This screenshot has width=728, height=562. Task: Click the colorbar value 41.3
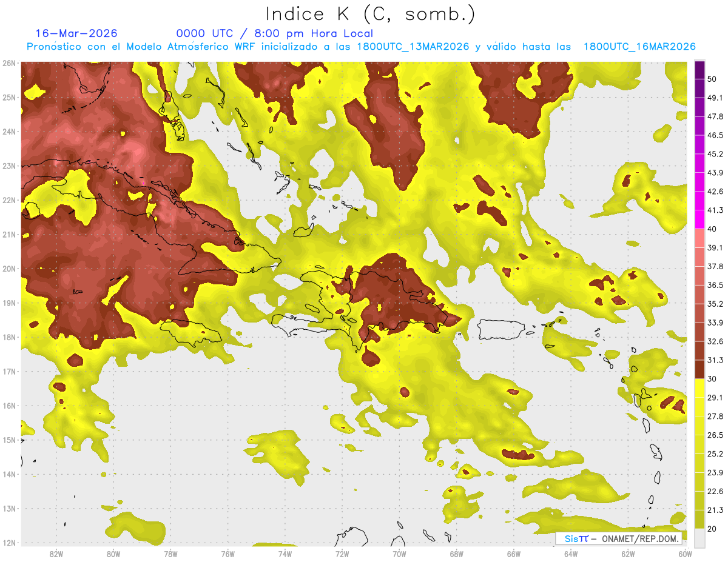pos(715,210)
